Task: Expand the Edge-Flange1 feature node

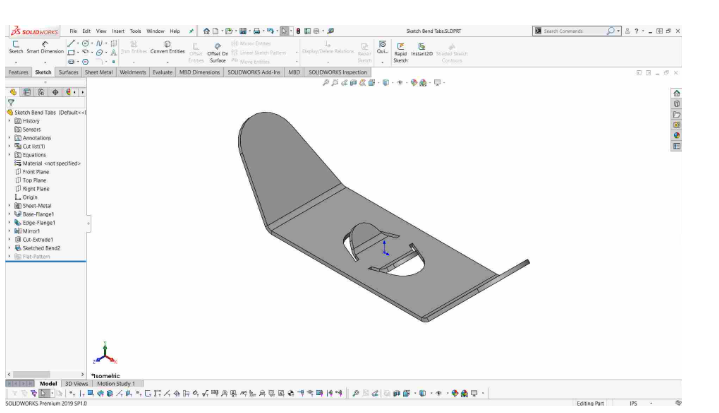Action: click(10, 223)
